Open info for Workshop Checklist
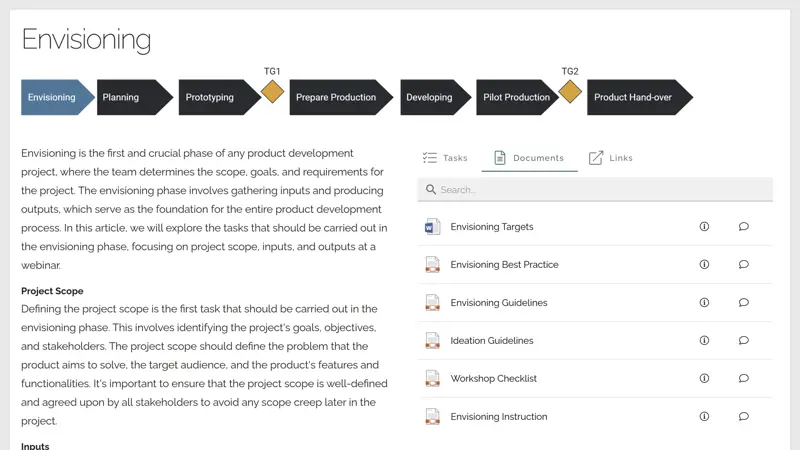 (x=704, y=378)
